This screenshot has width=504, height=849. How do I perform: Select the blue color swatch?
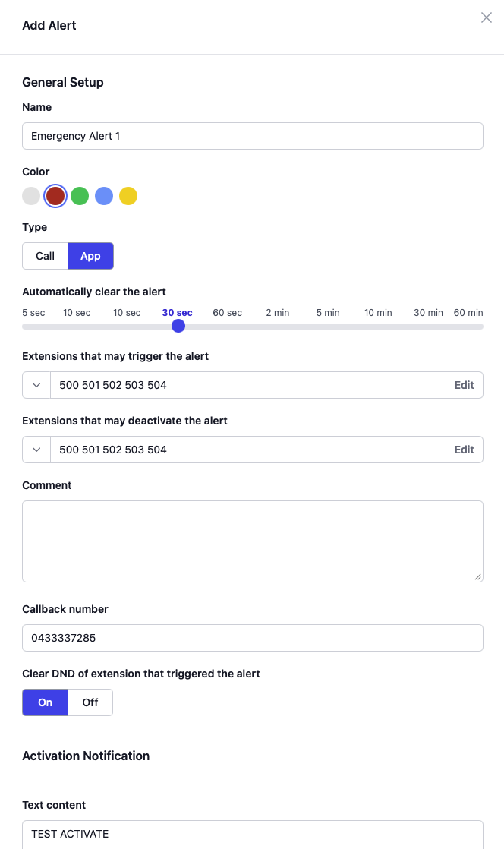[104, 196]
